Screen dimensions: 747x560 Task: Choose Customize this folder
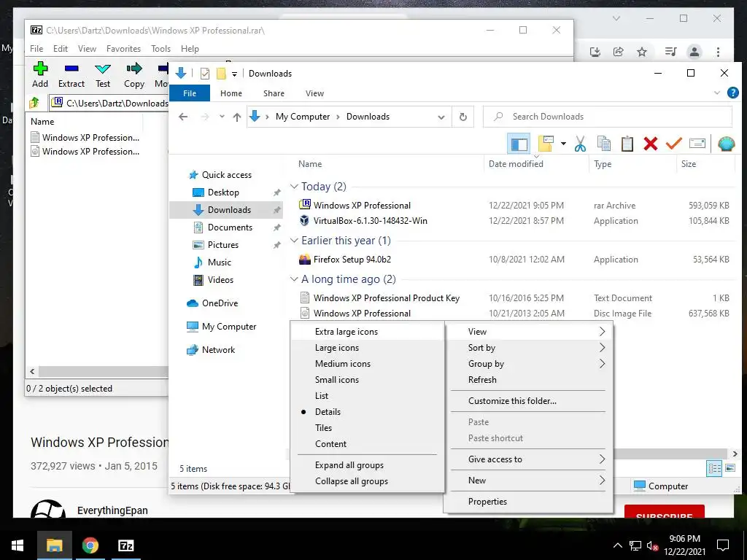coord(528,401)
